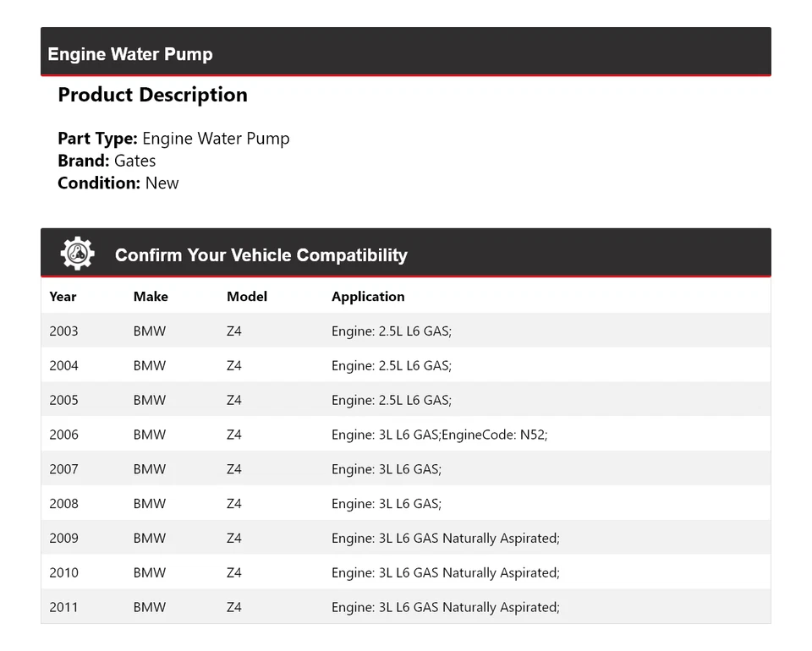Click the 2008 year cell

click(x=63, y=504)
